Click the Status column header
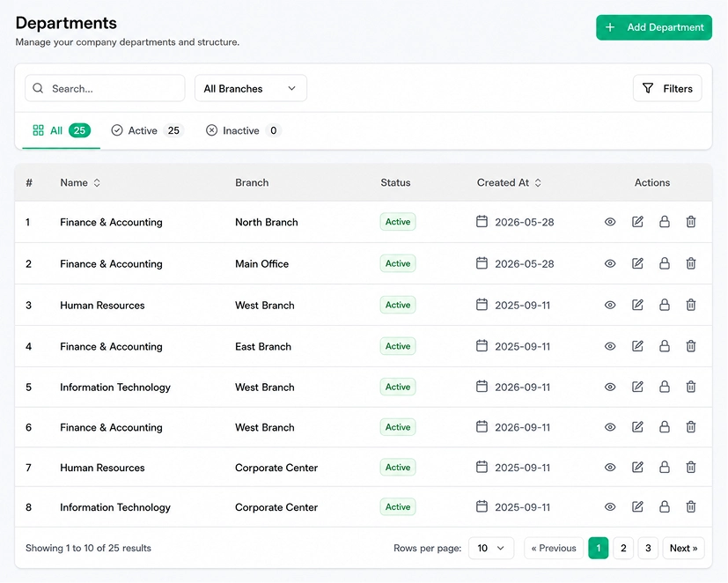The width and height of the screenshot is (728, 583). (x=395, y=182)
